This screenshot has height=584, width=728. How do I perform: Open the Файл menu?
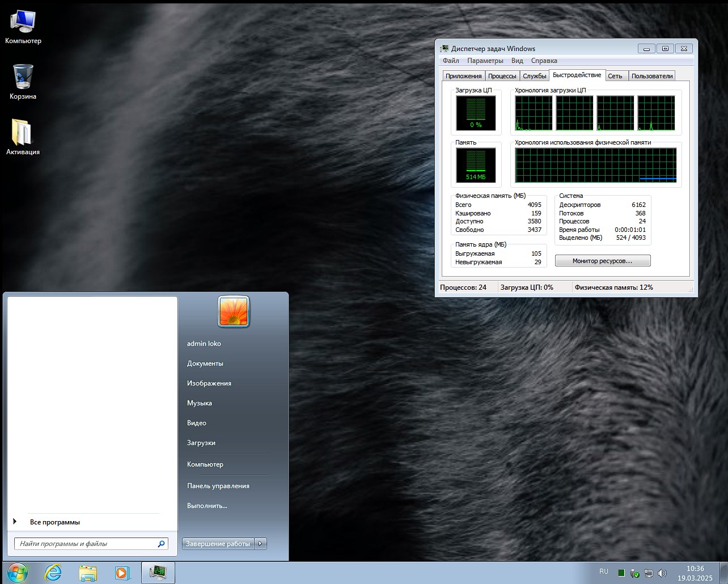coord(451,61)
